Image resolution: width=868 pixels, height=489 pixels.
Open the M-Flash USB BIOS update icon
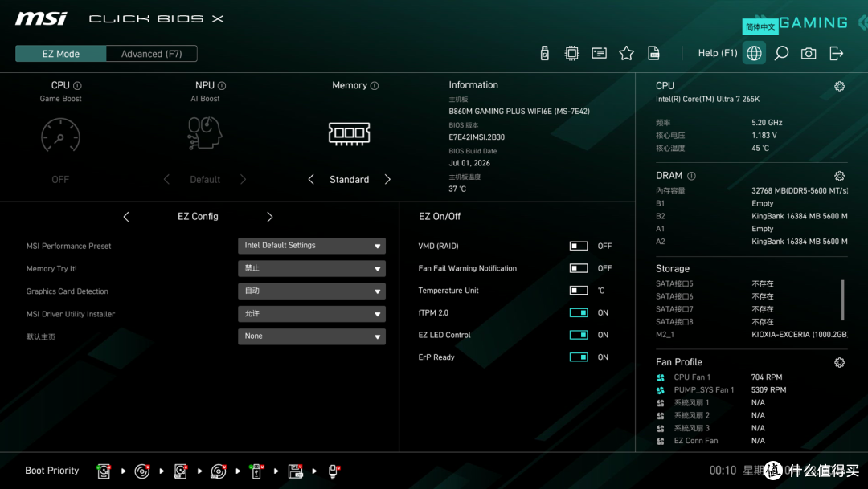[x=545, y=53]
